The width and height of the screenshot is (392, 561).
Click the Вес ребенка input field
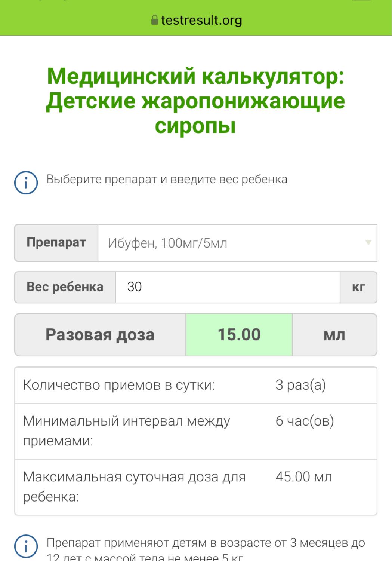pyautogui.click(x=228, y=287)
